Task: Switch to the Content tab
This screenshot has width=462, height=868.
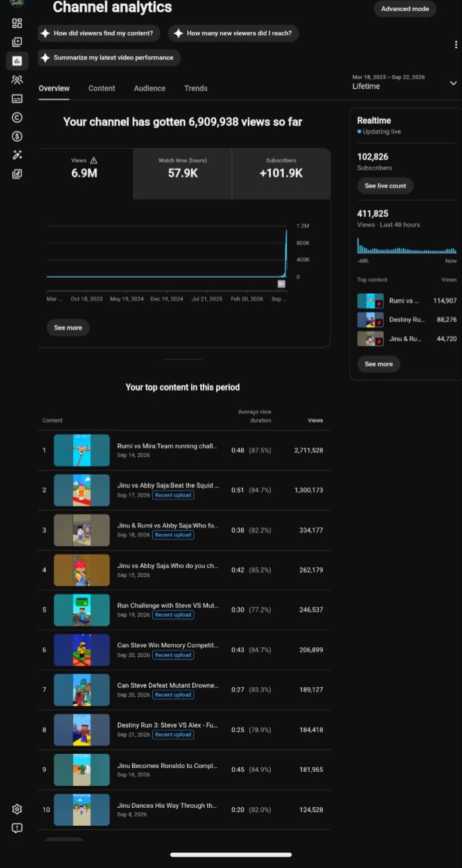Action: click(x=102, y=89)
